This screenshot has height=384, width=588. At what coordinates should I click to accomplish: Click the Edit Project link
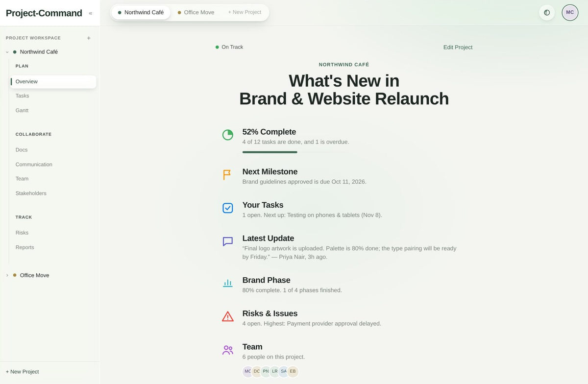458,48
